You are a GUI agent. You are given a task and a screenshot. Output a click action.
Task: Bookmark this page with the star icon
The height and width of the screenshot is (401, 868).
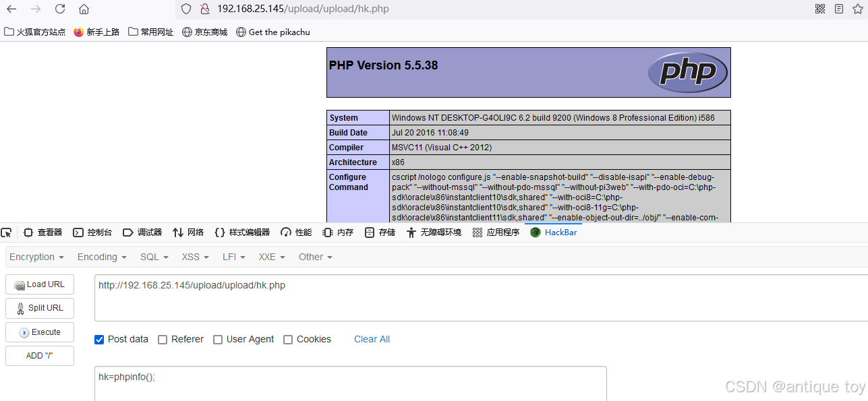857,9
